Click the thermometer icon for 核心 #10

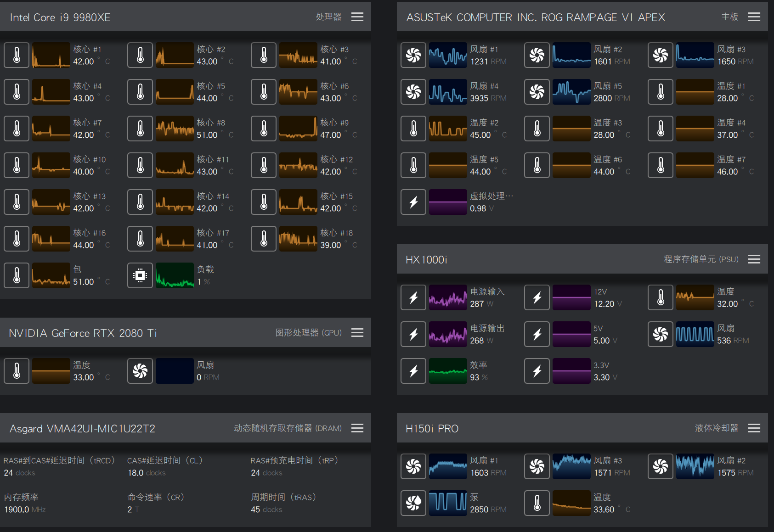17,165
